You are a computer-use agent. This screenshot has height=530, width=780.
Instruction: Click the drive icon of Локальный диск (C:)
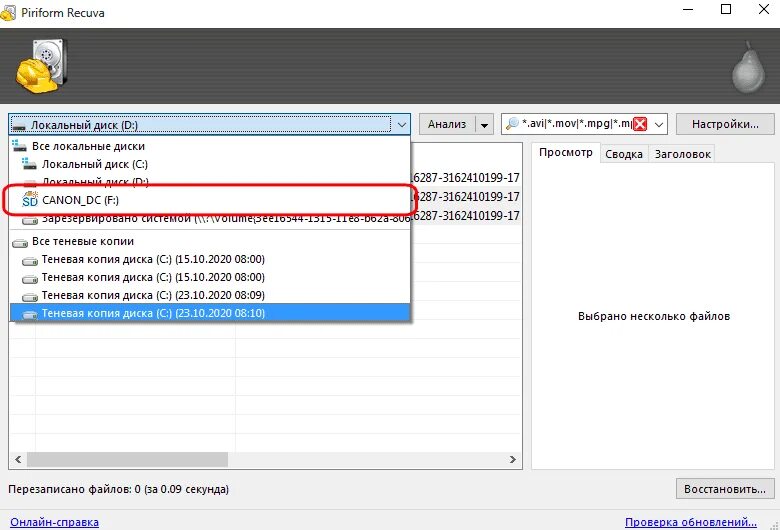(x=29, y=164)
